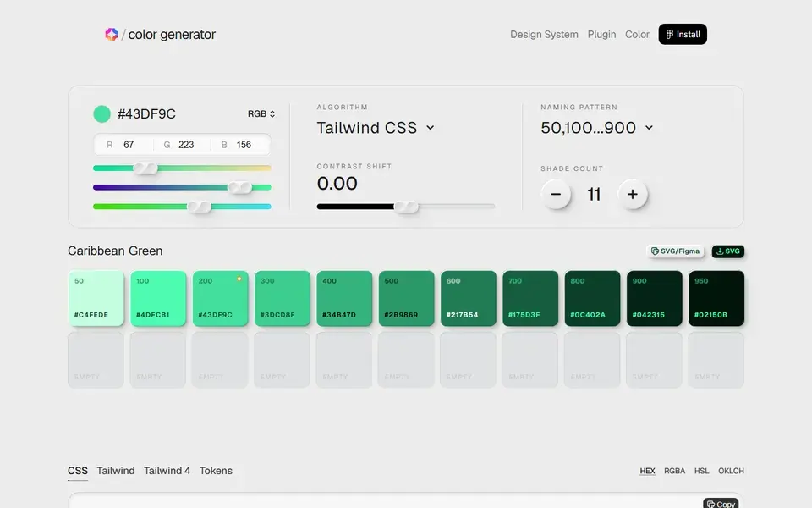Select the 700 shade swatch #175D3F

tap(530, 298)
